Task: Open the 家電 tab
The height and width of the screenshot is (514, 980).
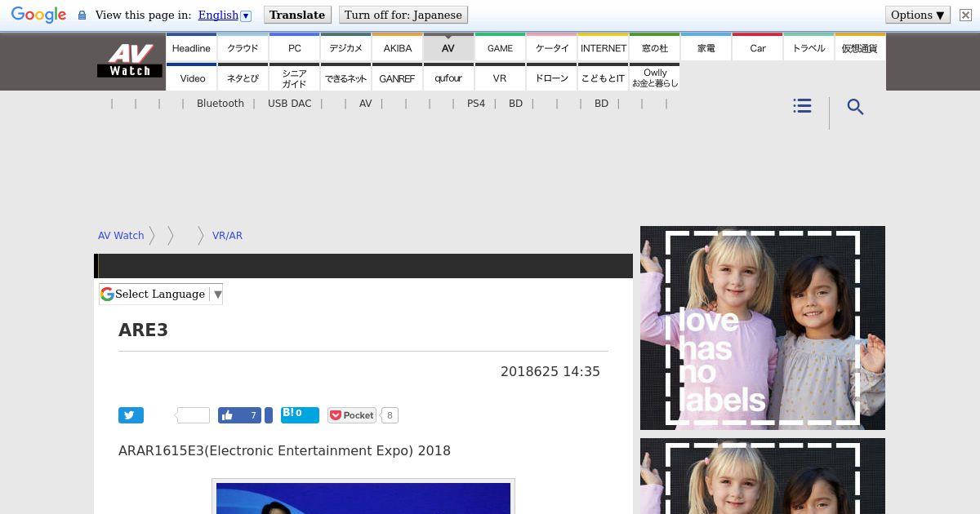Action: coord(706,47)
